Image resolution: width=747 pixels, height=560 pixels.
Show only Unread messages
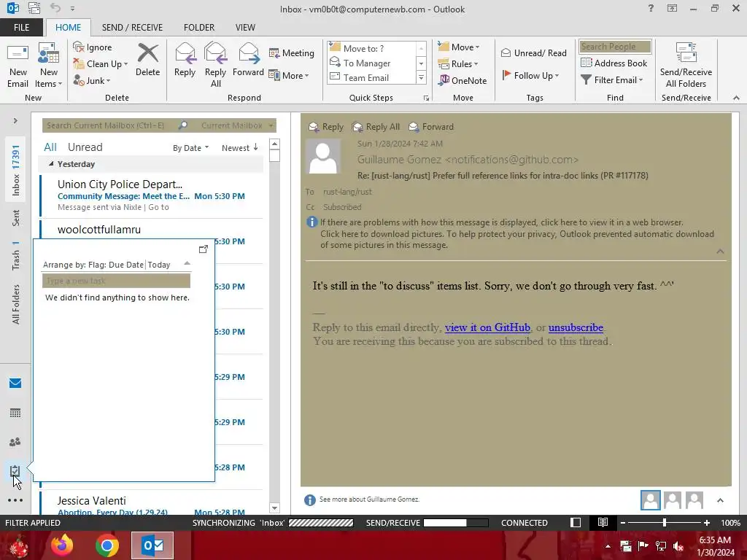85,147
